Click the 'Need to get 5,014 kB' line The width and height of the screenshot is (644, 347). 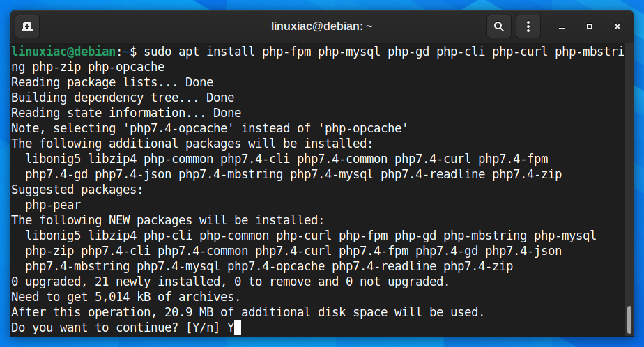coord(125,297)
